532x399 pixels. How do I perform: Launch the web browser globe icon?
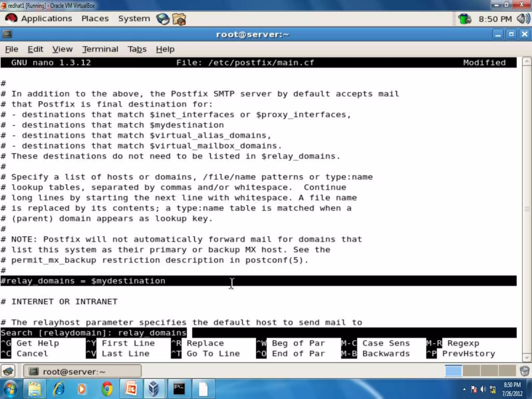163,19
